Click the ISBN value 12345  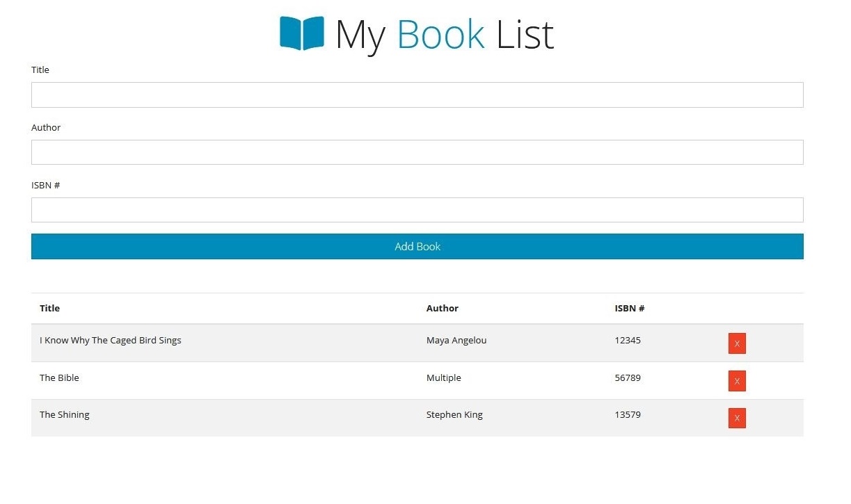coord(628,340)
